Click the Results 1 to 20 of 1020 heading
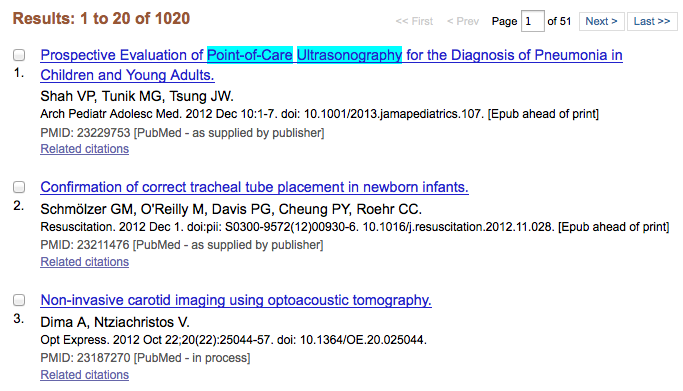The image size is (683, 391). (101, 18)
